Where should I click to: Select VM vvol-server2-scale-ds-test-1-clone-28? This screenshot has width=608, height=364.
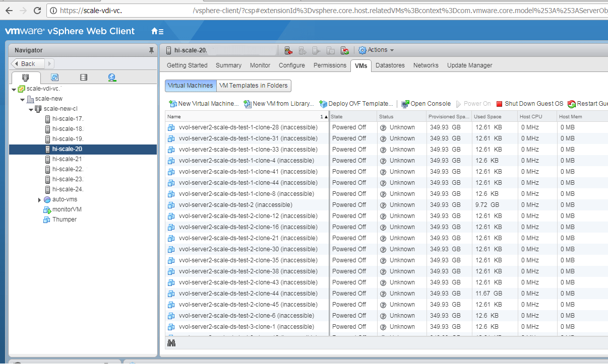point(248,127)
